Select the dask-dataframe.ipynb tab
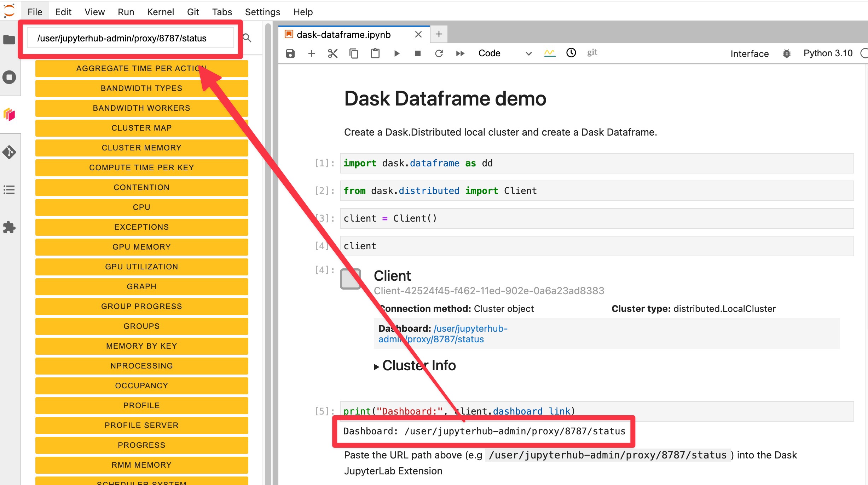Image resolution: width=868 pixels, height=485 pixels. click(343, 34)
